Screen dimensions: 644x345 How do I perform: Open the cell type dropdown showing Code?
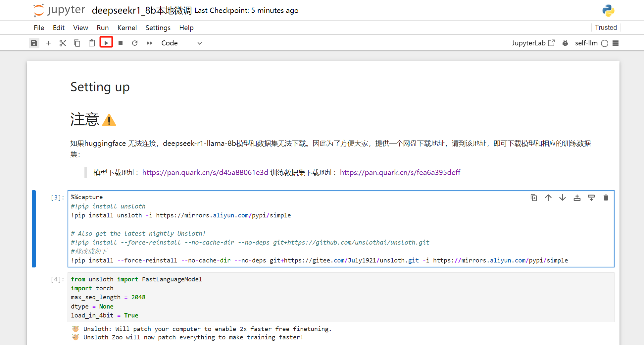[x=181, y=43]
